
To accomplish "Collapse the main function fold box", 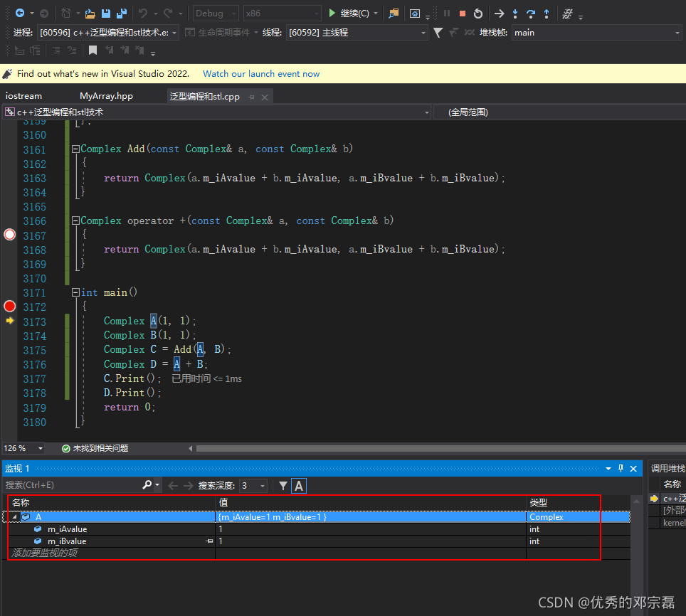I will 75,292.
